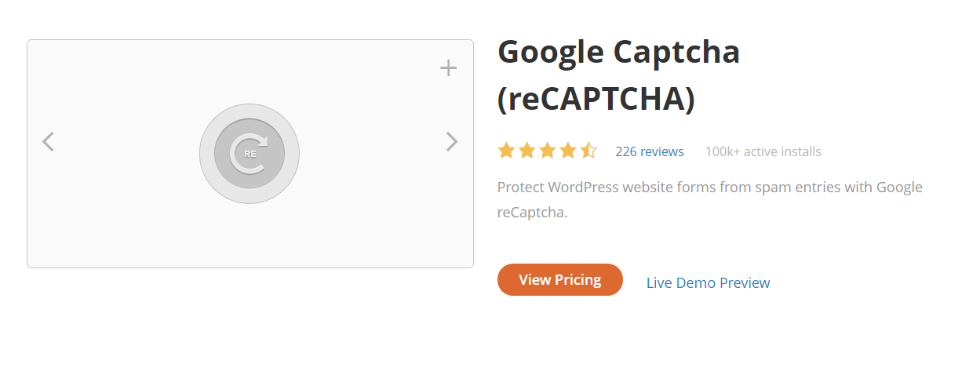The width and height of the screenshot is (980, 375).
Task: Click the half-filled fifth rating star
Action: [588, 151]
